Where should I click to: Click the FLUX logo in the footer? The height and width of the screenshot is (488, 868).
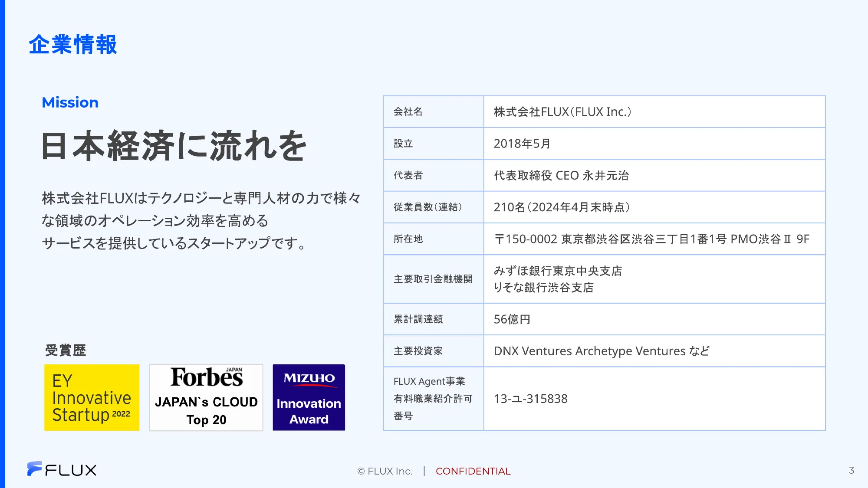(62, 469)
